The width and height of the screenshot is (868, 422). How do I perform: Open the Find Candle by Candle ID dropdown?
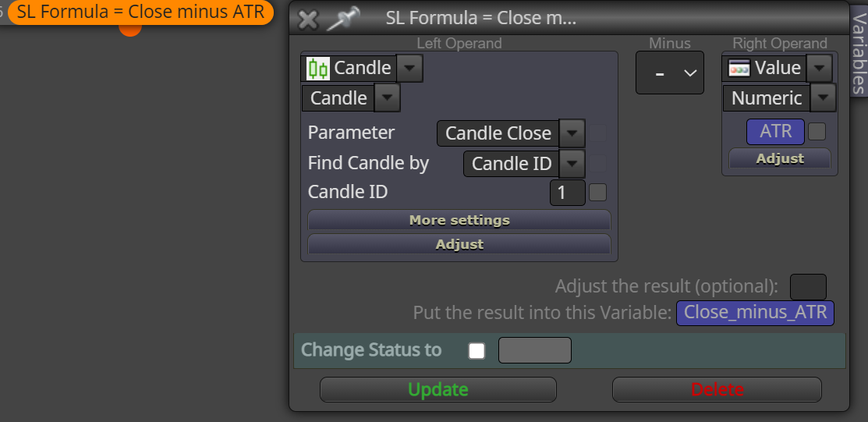[x=572, y=164]
